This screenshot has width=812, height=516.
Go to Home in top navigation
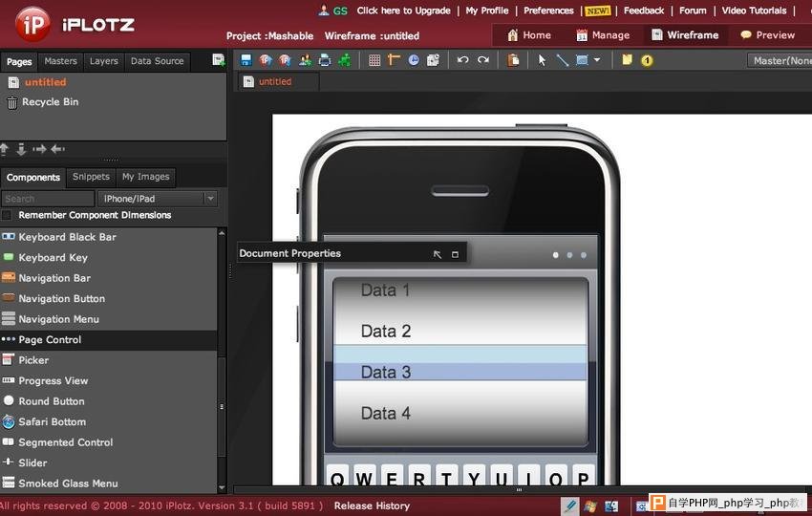point(529,35)
